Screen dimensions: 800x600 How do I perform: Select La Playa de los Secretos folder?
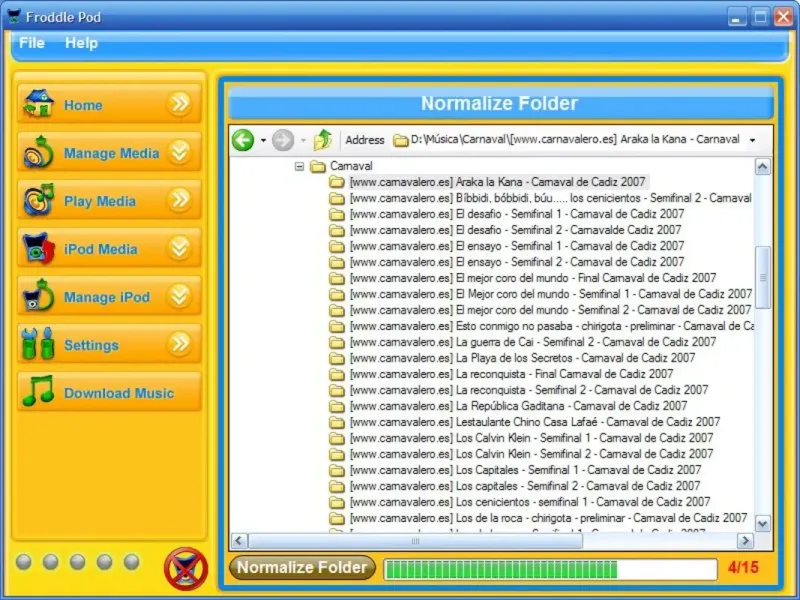(522, 358)
